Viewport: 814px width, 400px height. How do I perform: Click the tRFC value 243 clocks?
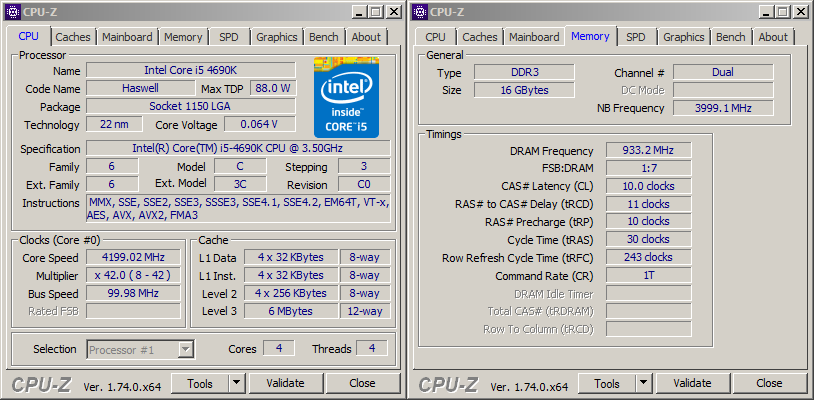pyautogui.click(x=648, y=257)
